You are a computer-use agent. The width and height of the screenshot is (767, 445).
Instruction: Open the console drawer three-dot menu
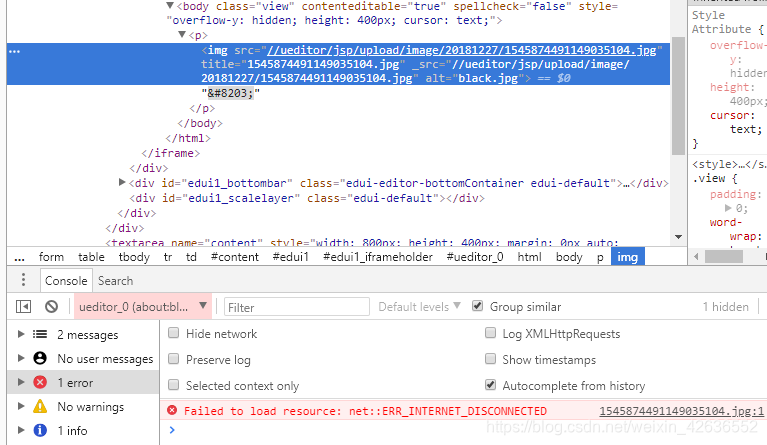coord(23,280)
